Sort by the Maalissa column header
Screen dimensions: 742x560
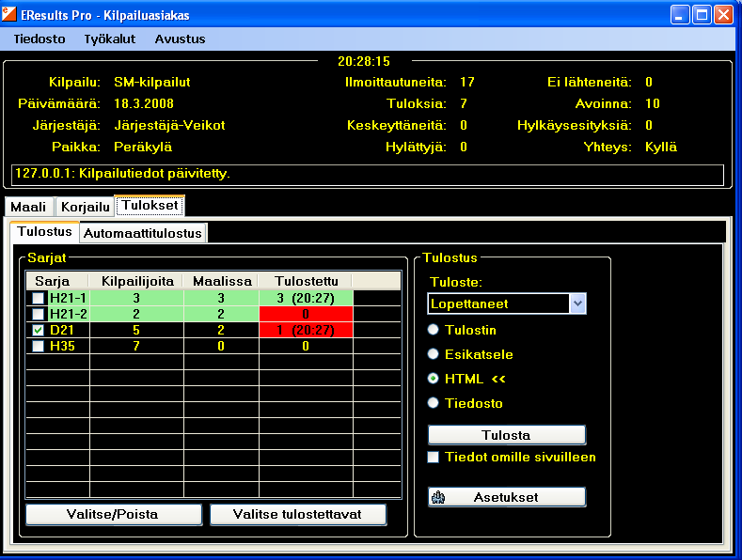pos(221,282)
